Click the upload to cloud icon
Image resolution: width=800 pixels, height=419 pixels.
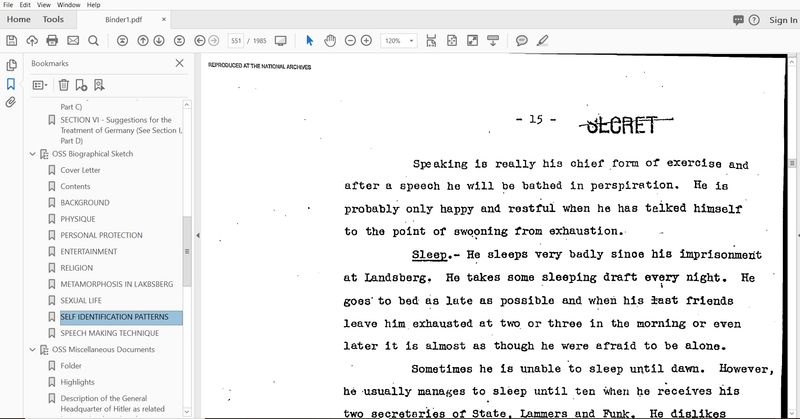(32, 40)
